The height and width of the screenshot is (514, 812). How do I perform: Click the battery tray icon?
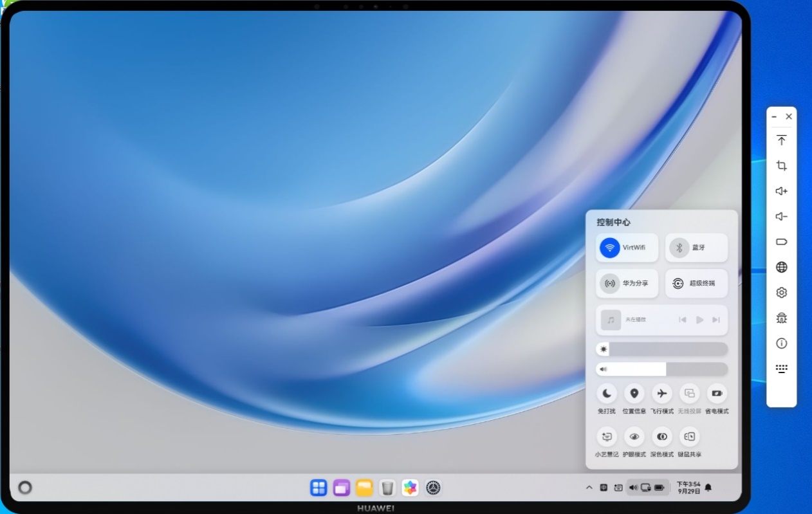[660, 488]
